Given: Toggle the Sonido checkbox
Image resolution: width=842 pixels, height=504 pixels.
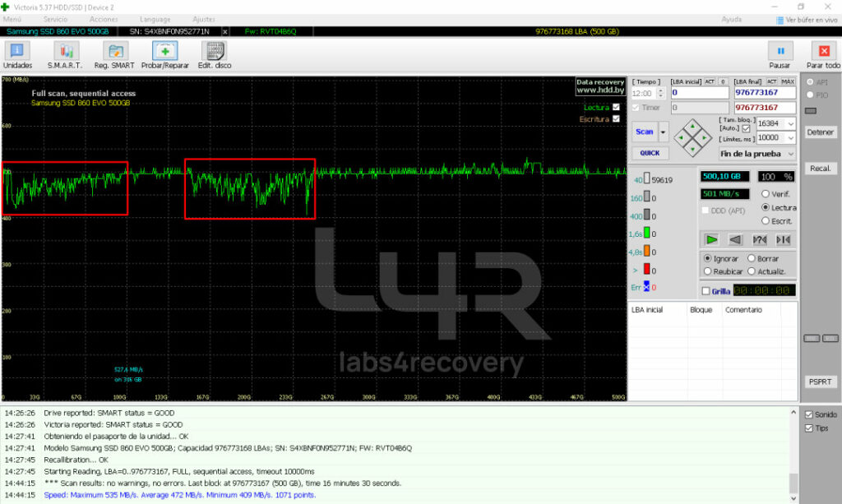Looking at the screenshot, I should coord(809,414).
